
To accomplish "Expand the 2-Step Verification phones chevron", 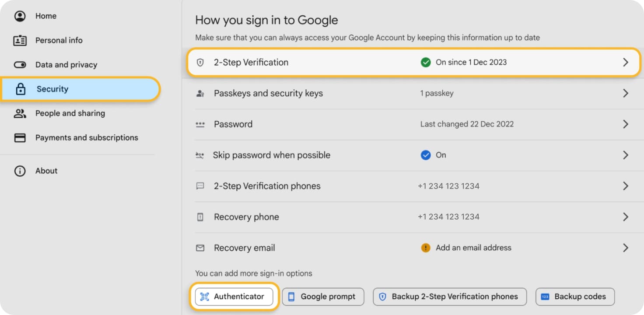I will pyautogui.click(x=626, y=186).
